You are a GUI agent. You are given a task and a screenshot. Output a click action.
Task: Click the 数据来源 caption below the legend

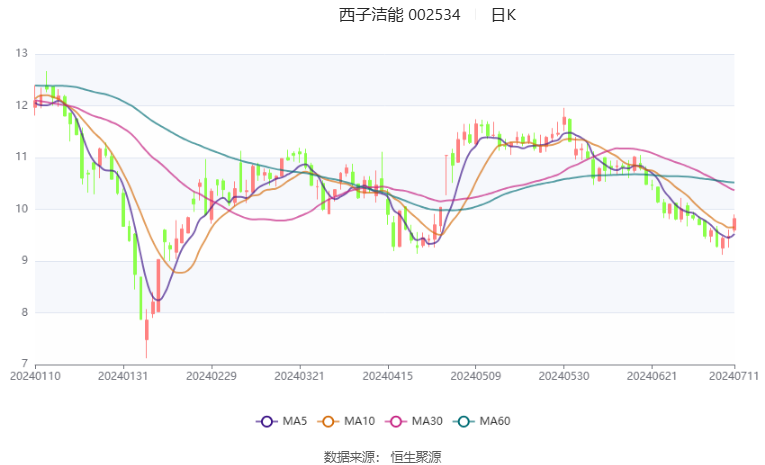pyautogui.click(x=349, y=456)
